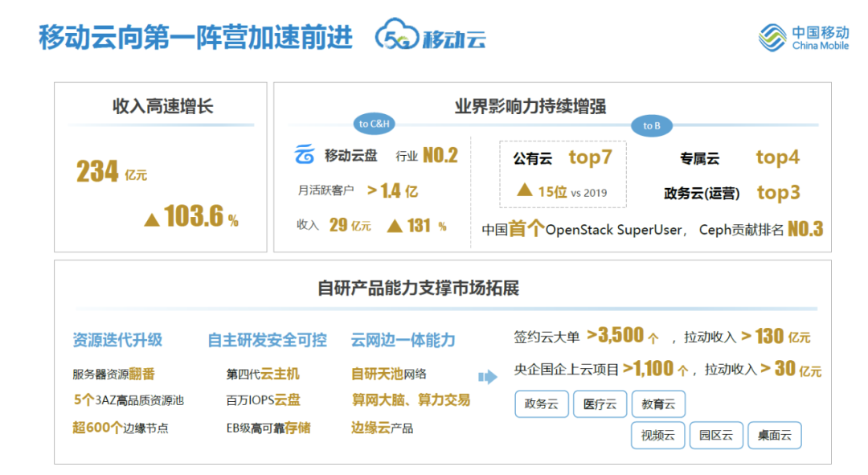Click the 拉动收入 >30 亿元 text
This screenshot has width=868, height=475.
(x=763, y=369)
